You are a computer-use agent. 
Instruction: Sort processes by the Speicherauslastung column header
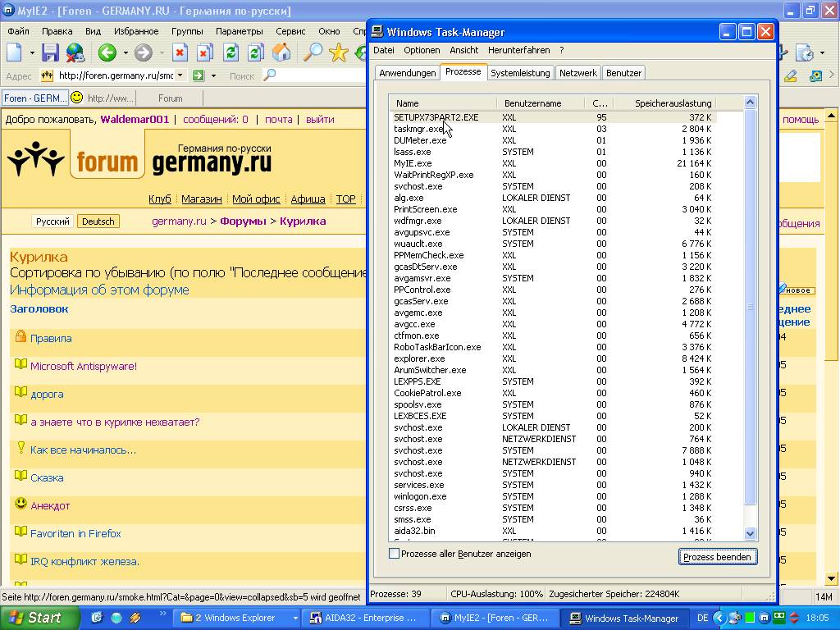[x=664, y=103]
